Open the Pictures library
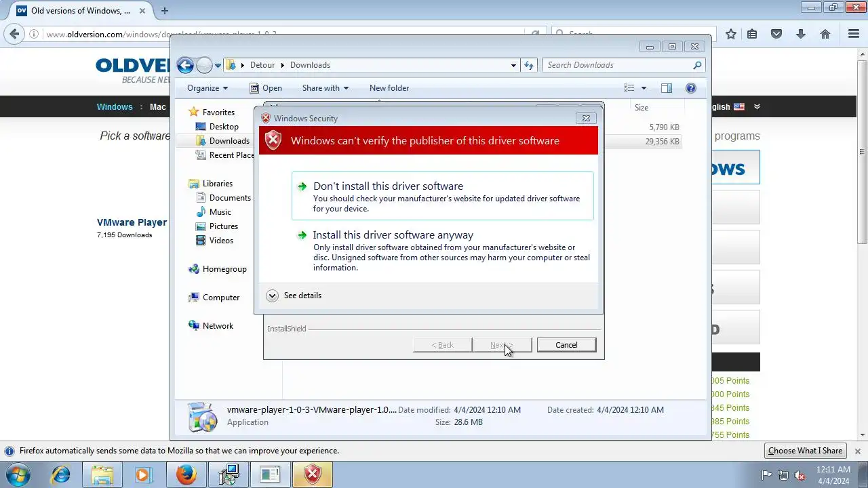This screenshot has width=868, height=488. point(216,226)
